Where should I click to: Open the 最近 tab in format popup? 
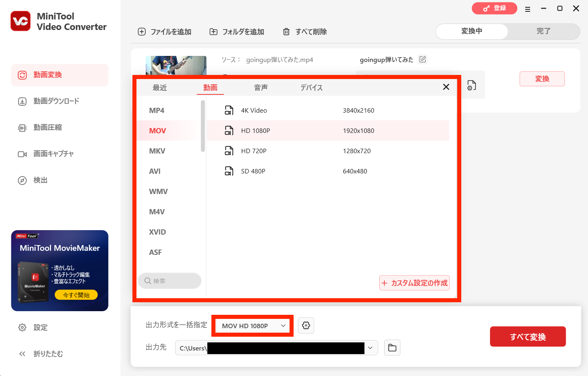pyautogui.click(x=160, y=88)
